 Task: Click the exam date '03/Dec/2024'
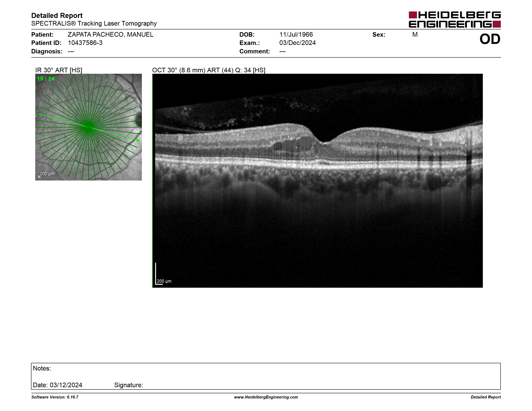point(297,43)
